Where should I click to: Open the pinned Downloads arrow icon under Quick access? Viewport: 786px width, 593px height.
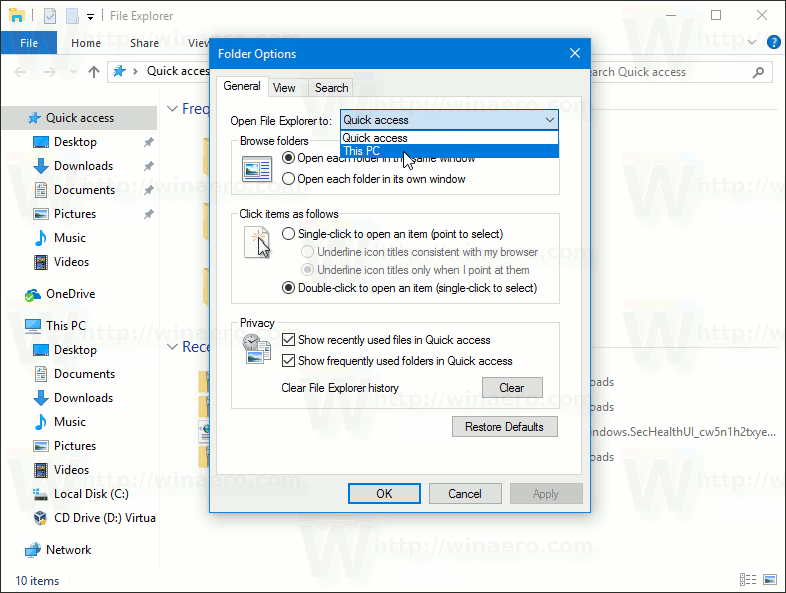(x=41, y=166)
